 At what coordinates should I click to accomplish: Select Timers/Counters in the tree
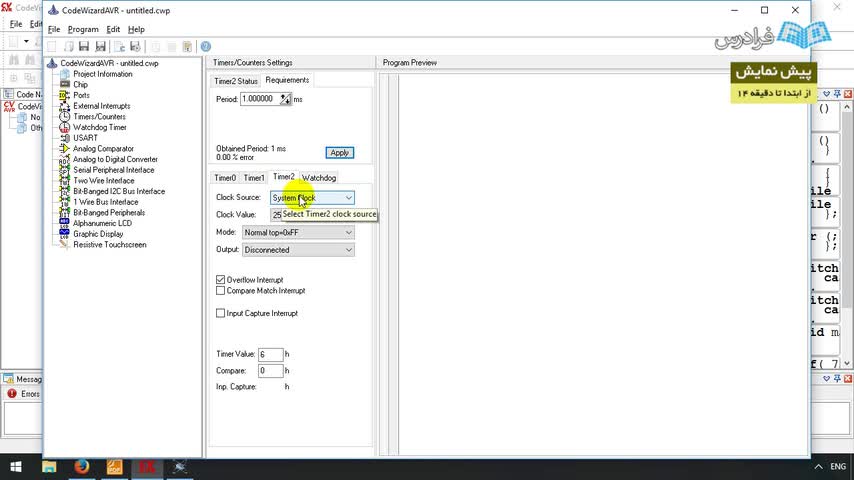click(x=99, y=117)
